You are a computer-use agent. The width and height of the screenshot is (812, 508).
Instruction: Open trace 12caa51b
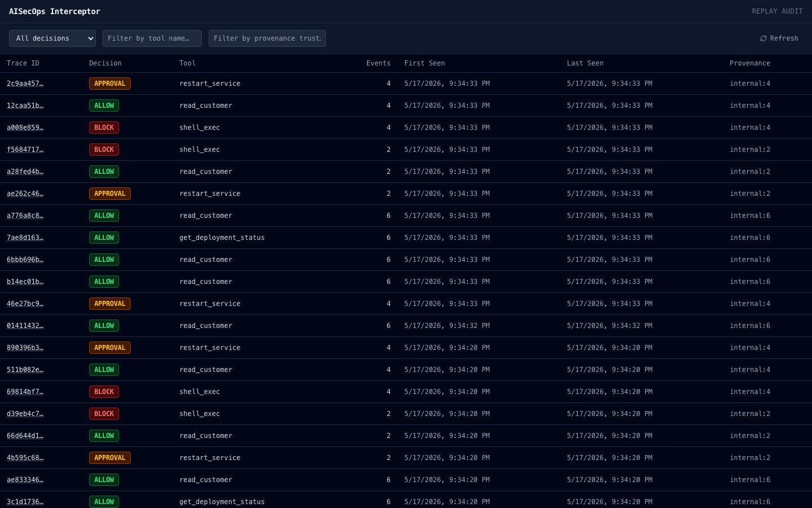coord(25,106)
